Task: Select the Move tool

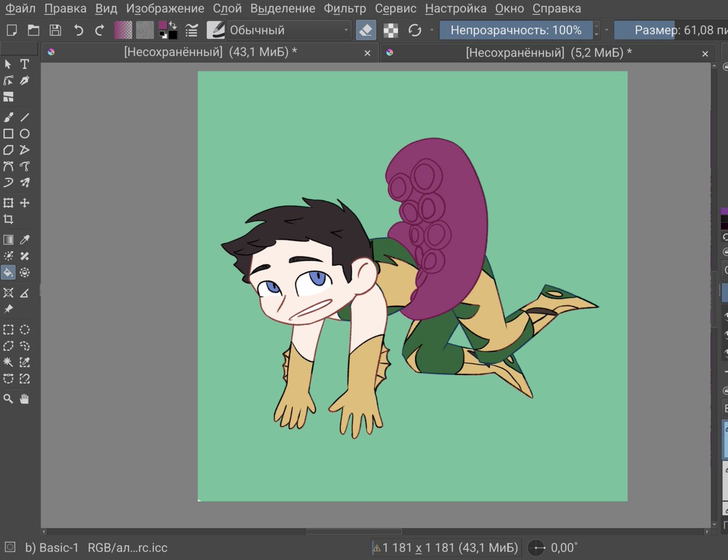Action: point(25,203)
